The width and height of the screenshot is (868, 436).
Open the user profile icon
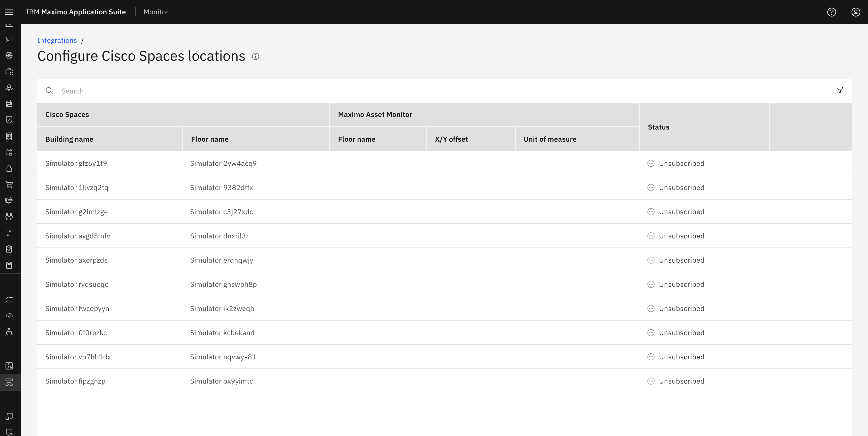point(856,12)
